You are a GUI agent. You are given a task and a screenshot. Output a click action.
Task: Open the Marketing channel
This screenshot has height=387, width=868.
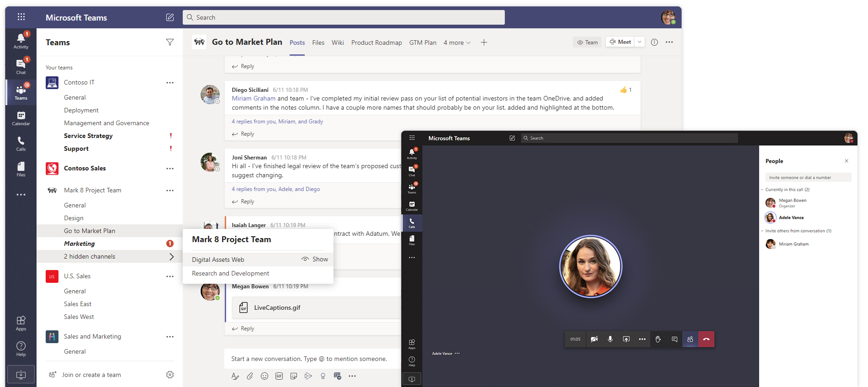tap(79, 244)
